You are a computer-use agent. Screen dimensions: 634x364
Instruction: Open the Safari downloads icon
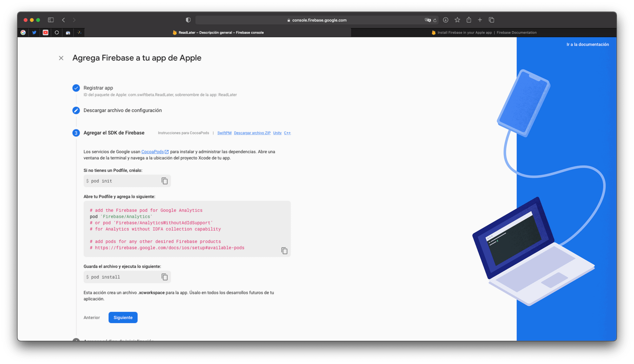tap(445, 20)
